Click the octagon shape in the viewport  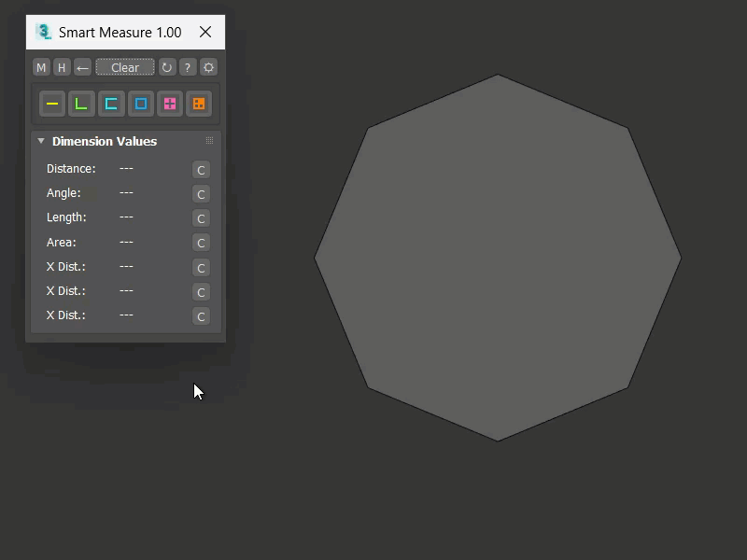pos(498,258)
